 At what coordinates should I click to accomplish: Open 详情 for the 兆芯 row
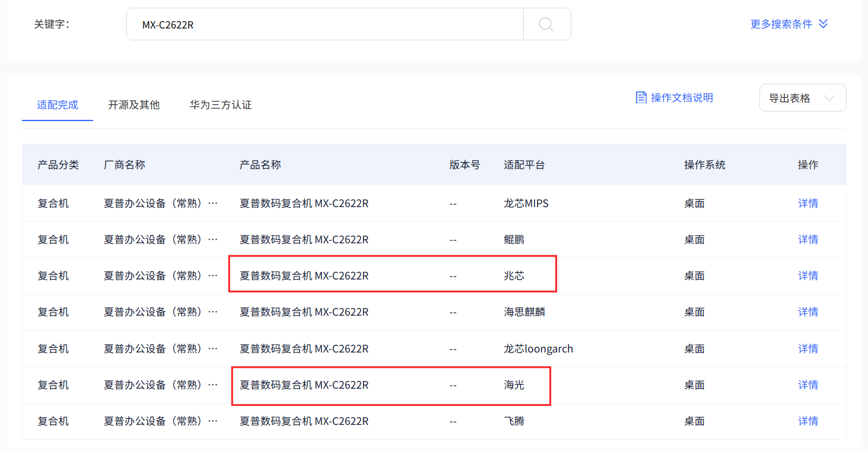tap(808, 276)
